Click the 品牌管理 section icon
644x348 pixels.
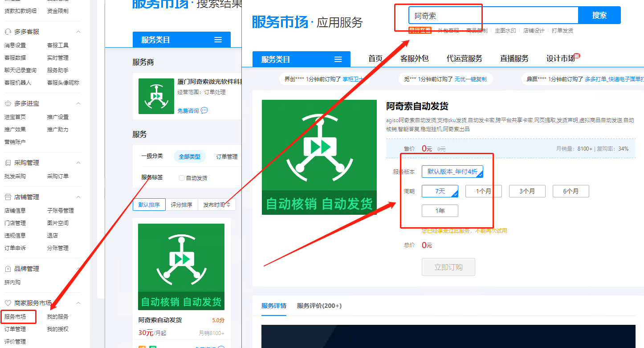[x=8, y=269]
